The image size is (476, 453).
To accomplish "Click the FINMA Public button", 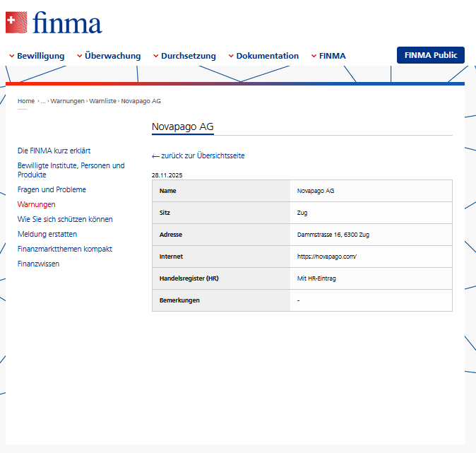I will pyautogui.click(x=431, y=55).
